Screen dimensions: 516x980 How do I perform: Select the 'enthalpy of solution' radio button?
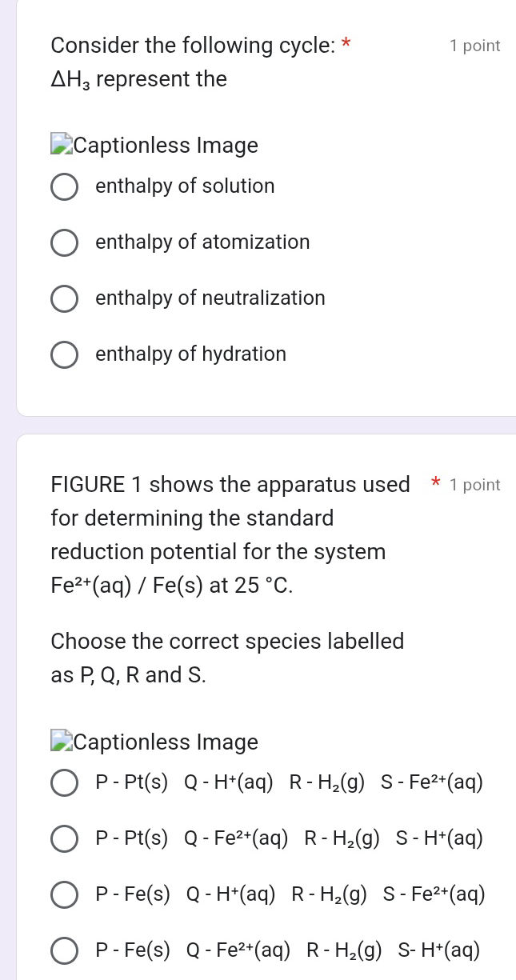tap(64, 186)
